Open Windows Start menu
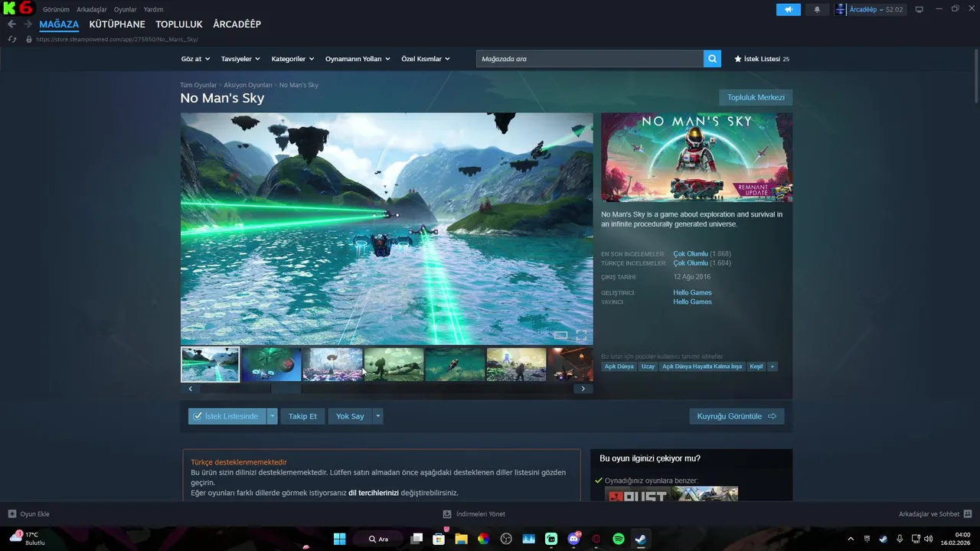980x551 pixels. click(x=339, y=539)
